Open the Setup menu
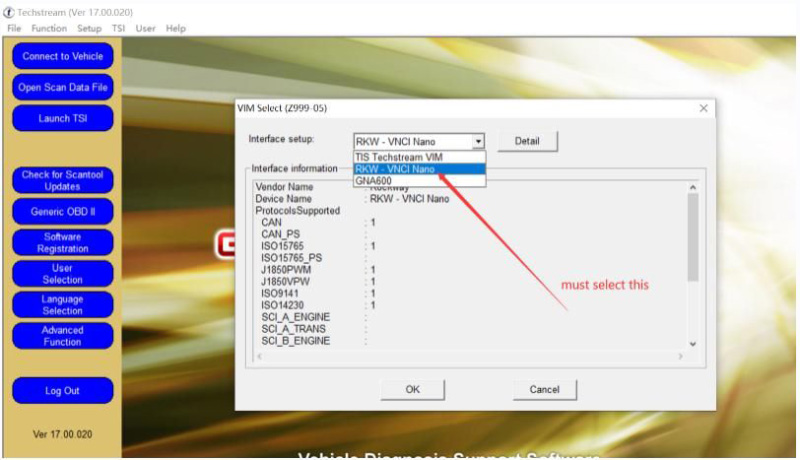Screen dimensions: 800x460 (x=89, y=29)
